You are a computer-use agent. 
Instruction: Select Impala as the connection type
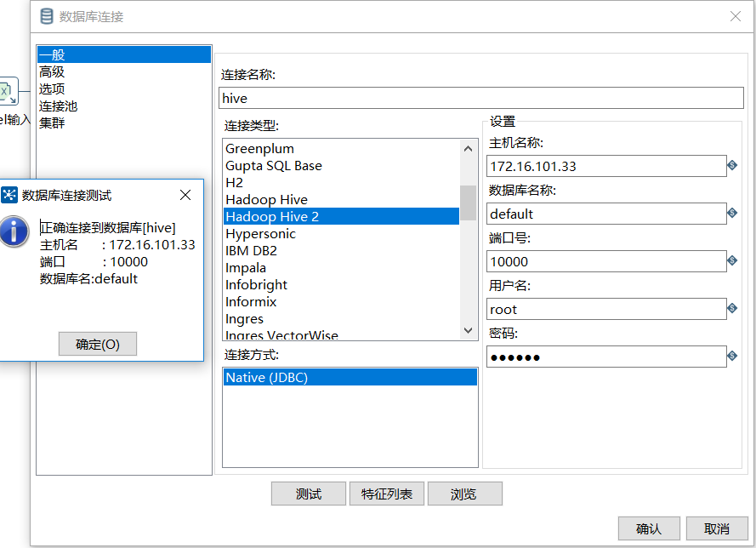pos(245,267)
